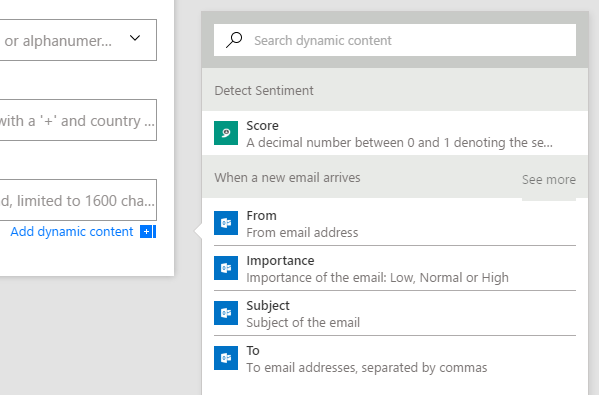Insert the To dynamic value
Screen dimensions: 599x395
tap(395, 359)
